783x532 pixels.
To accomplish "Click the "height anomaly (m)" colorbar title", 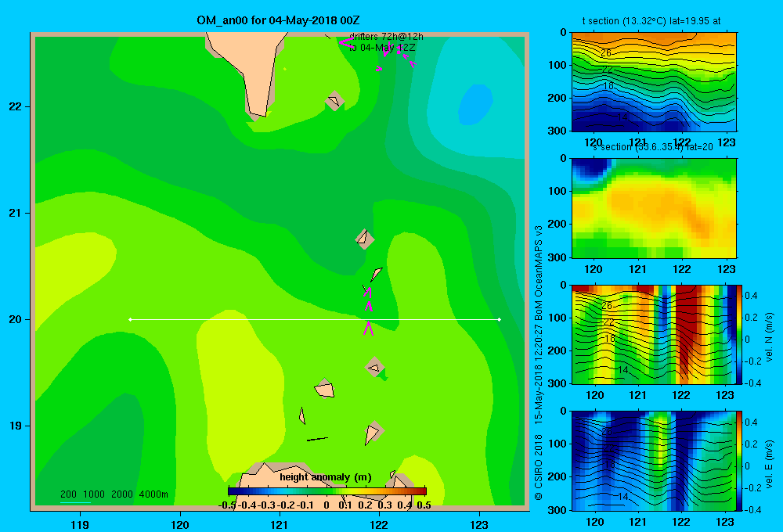I will coord(326,477).
